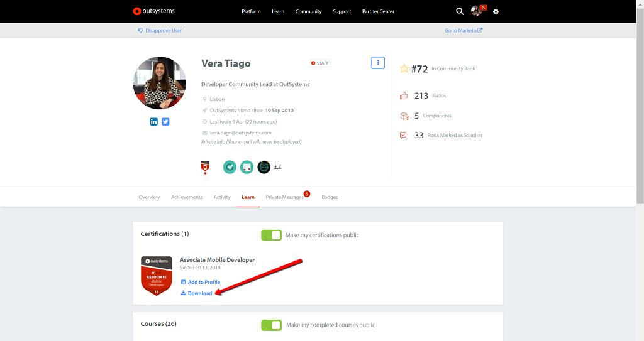Click the settings gear icon

tap(496, 12)
